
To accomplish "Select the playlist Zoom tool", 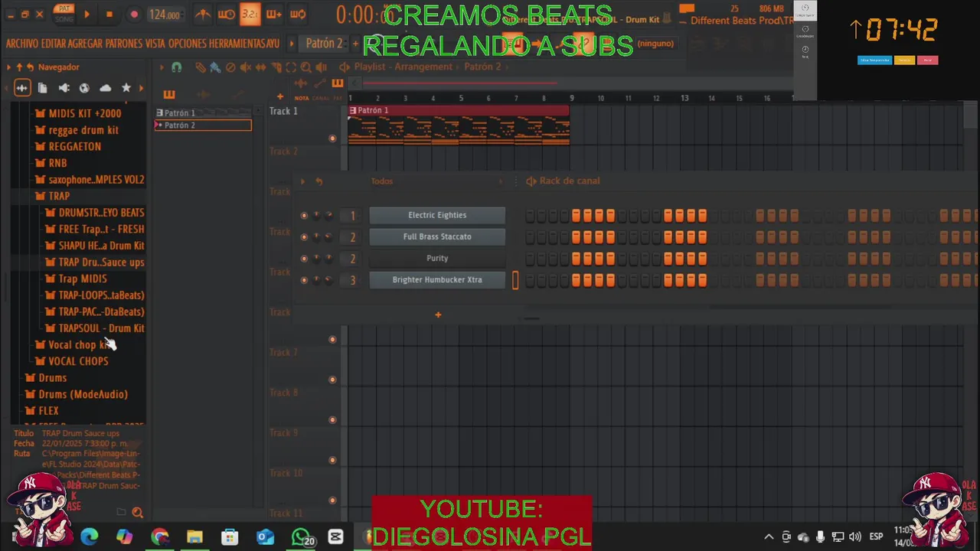I will point(306,67).
